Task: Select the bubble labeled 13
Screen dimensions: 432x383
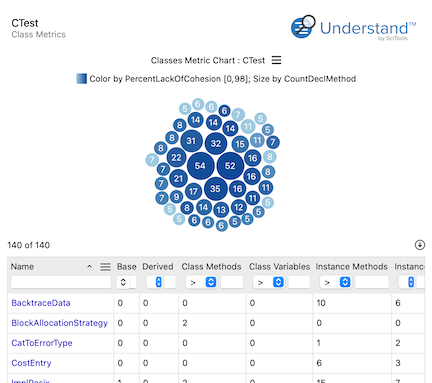Action: pyautogui.click(x=221, y=210)
